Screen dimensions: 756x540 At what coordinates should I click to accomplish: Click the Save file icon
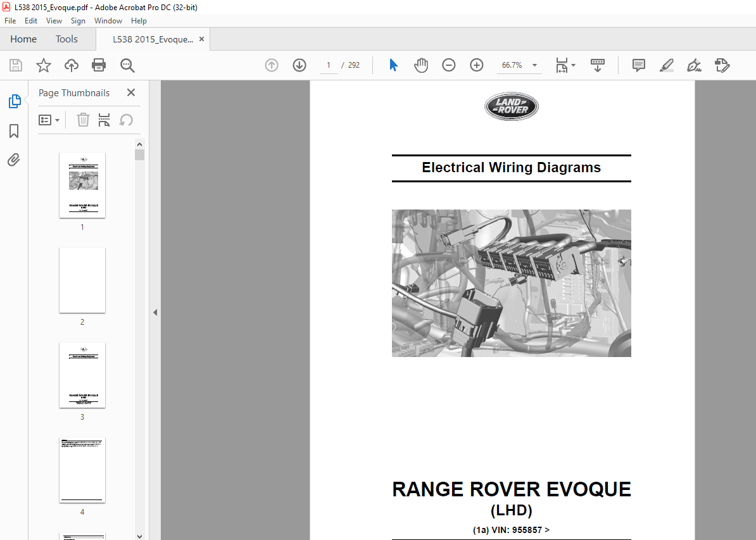point(16,65)
